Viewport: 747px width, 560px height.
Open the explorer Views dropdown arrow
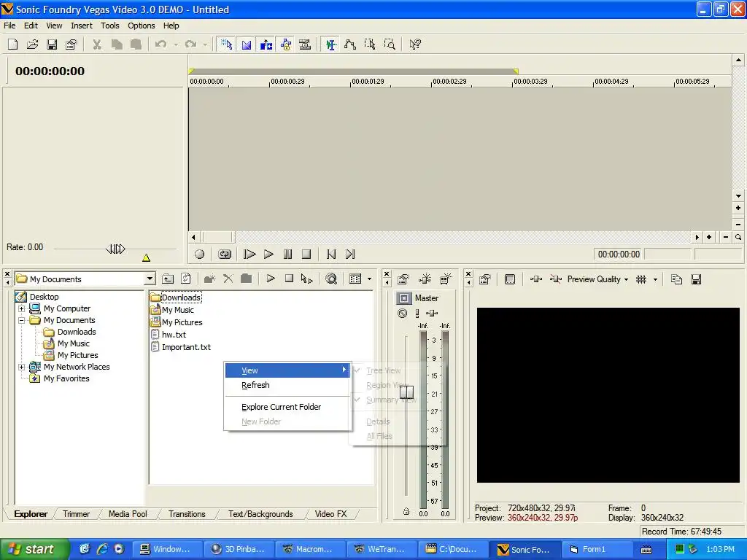tap(369, 279)
